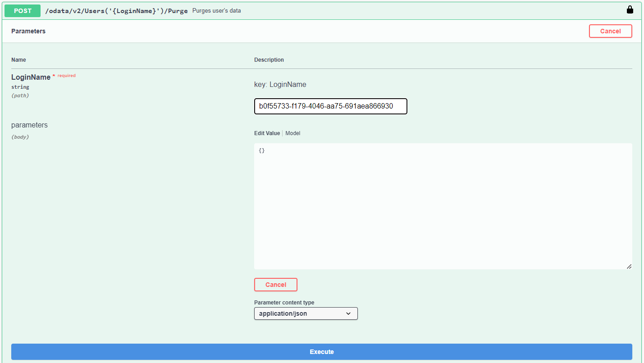
Task: Click the textarea resize handle
Action: coord(629,266)
